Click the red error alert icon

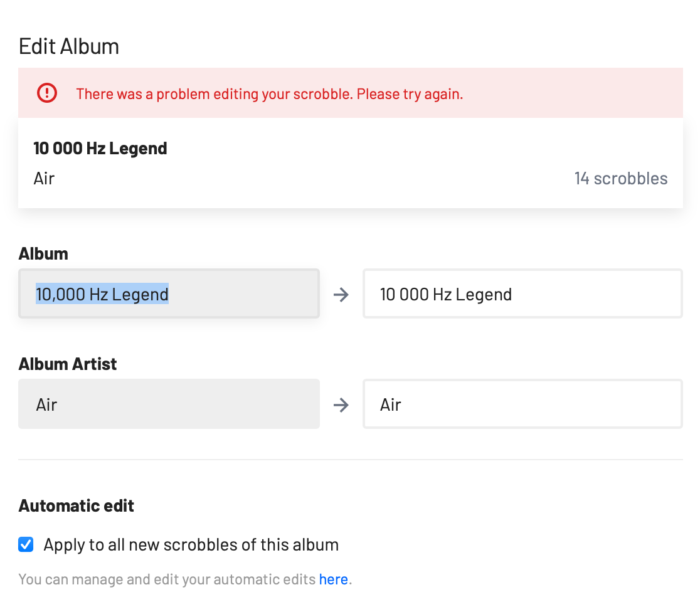[47, 93]
